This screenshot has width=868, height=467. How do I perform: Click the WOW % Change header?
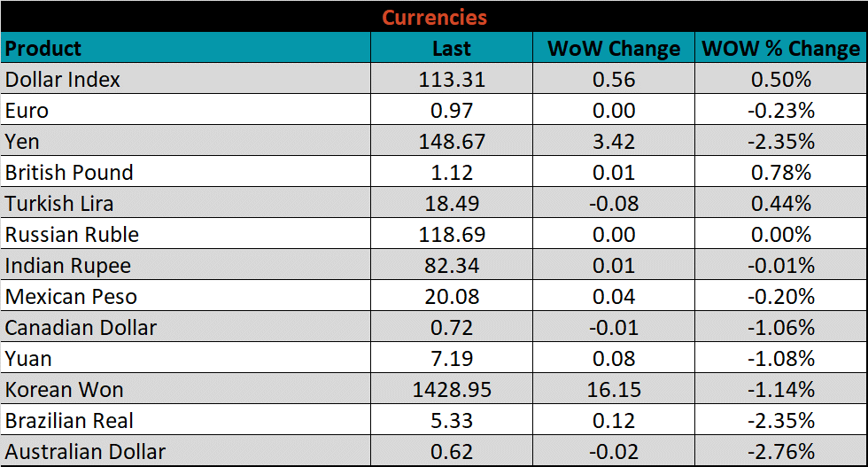[780, 49]
